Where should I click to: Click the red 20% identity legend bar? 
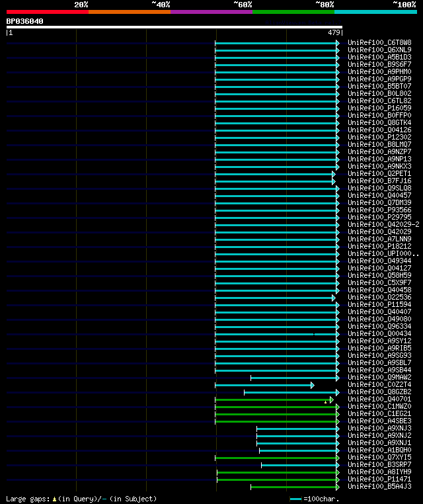48,12
